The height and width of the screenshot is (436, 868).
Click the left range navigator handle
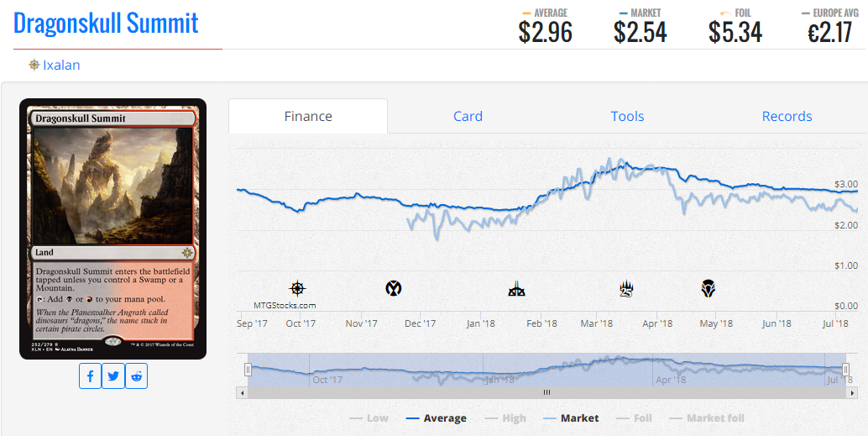(x=248, y=370)
